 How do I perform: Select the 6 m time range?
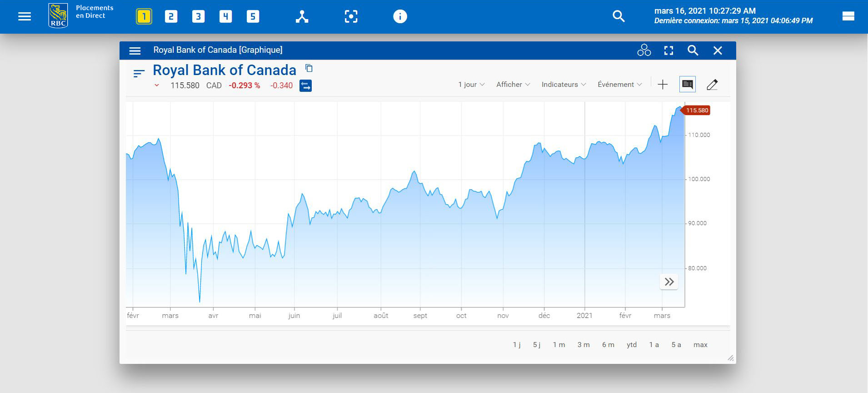click(608, 345)
